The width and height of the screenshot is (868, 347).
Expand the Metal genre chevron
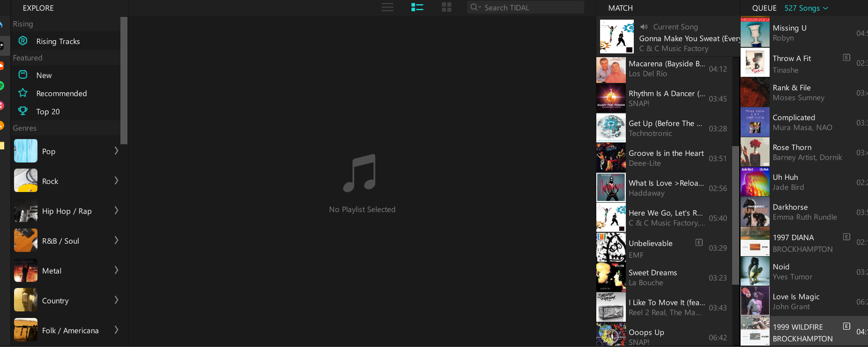pyautogui.click(x=116, y=270)
